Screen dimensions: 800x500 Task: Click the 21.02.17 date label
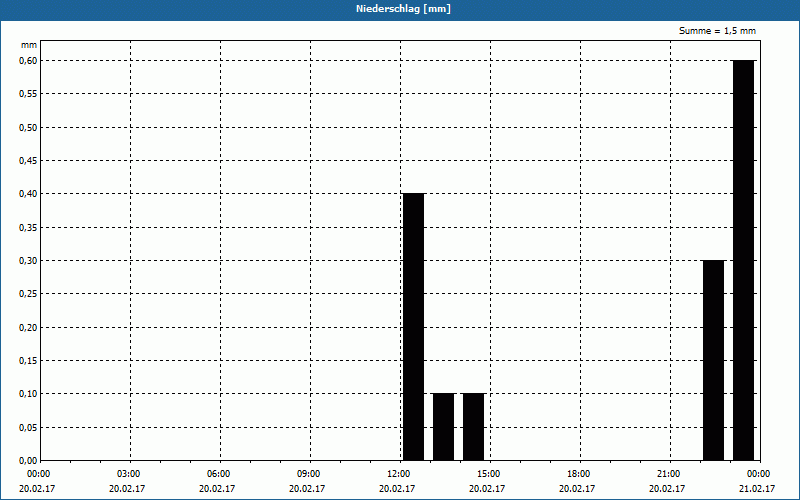(x=757, y=489)
